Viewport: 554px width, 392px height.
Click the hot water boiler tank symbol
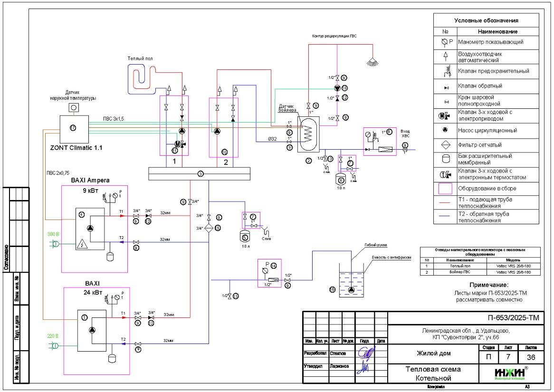coord(310,132)
